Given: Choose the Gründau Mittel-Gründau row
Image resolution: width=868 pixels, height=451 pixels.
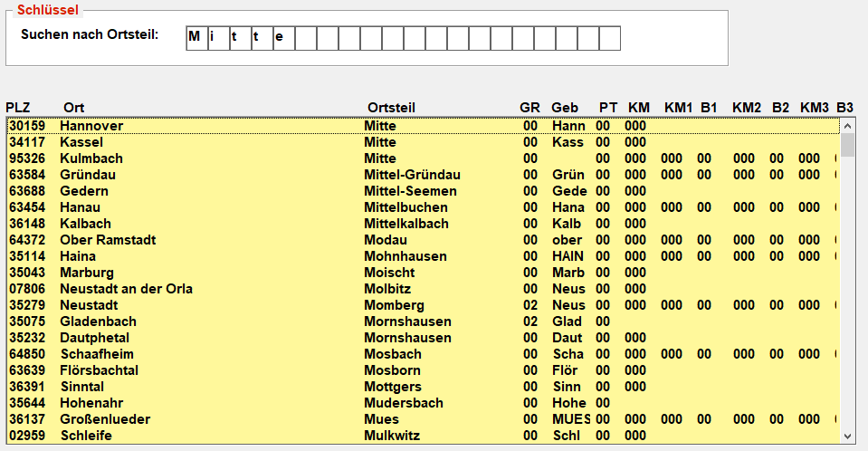Looking at the screenshot, I should pos(424,175).
